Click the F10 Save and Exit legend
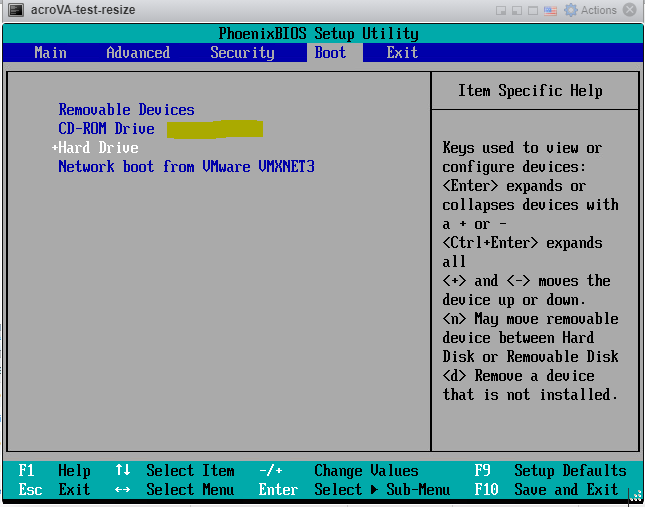 [x=546, y=489]
